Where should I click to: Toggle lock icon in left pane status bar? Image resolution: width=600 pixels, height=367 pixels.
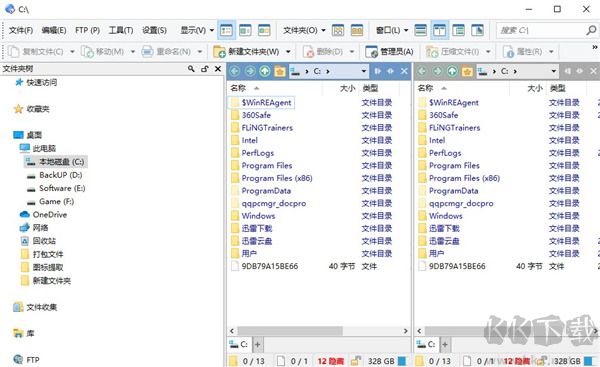pyautogui.click(x=356, y=361)
